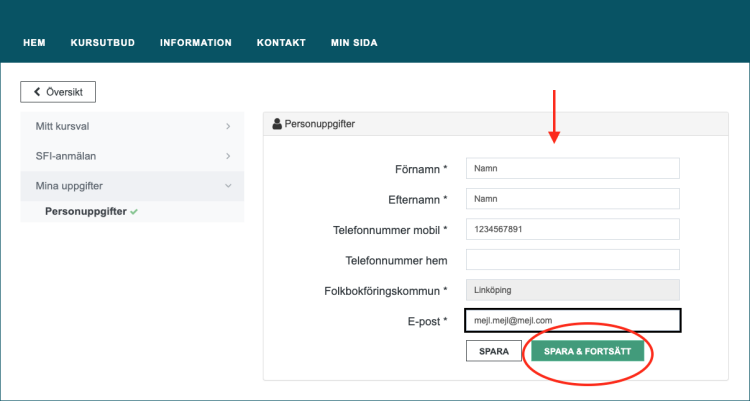Screen dimensions: 750x401
Task: Focus the Efternamn text field
Action: tap(573, 199)
